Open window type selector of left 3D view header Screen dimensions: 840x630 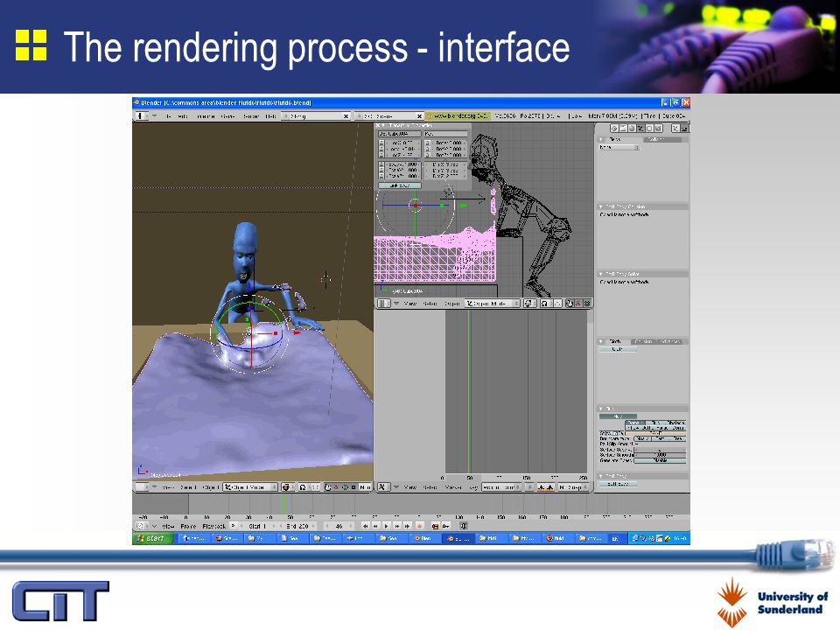[142, 487]
